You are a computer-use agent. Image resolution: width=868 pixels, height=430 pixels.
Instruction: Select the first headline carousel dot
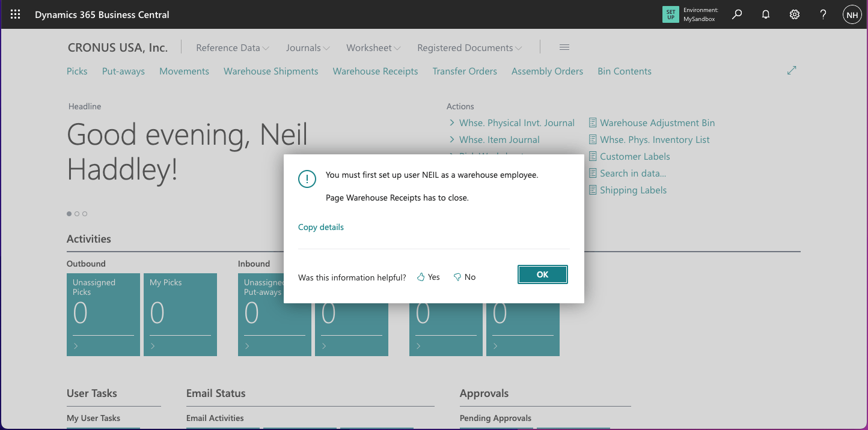click(x=69, y=214)
